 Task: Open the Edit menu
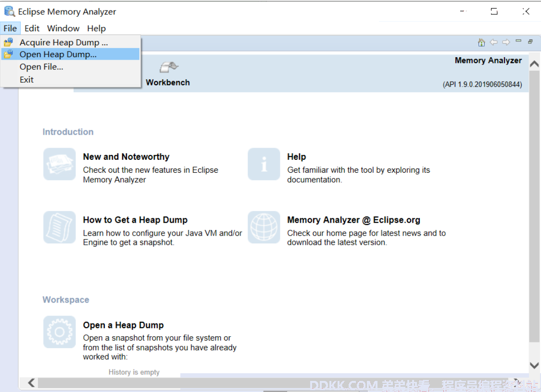pos(32,28)
